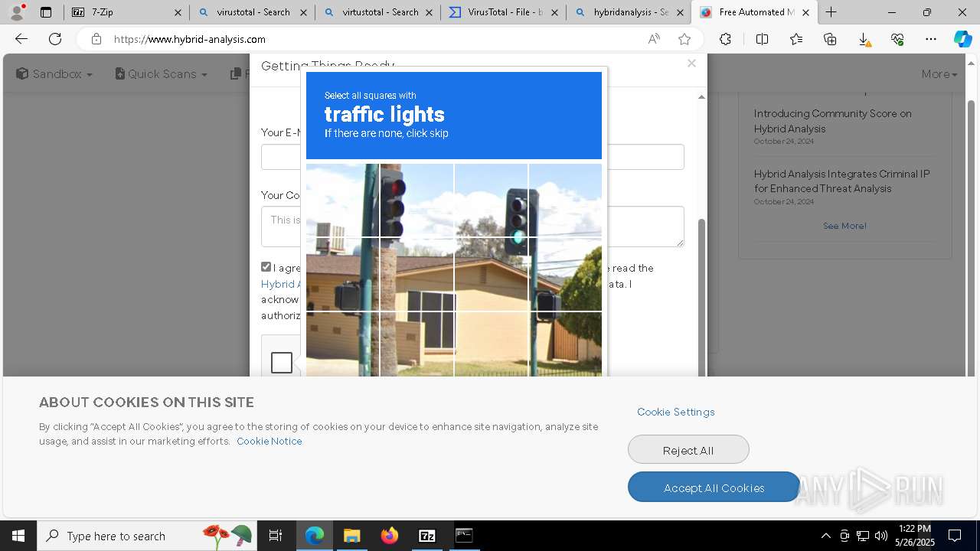Open the See More! link
The height and width of the screenshot is (551, 980).
[844, 226]
